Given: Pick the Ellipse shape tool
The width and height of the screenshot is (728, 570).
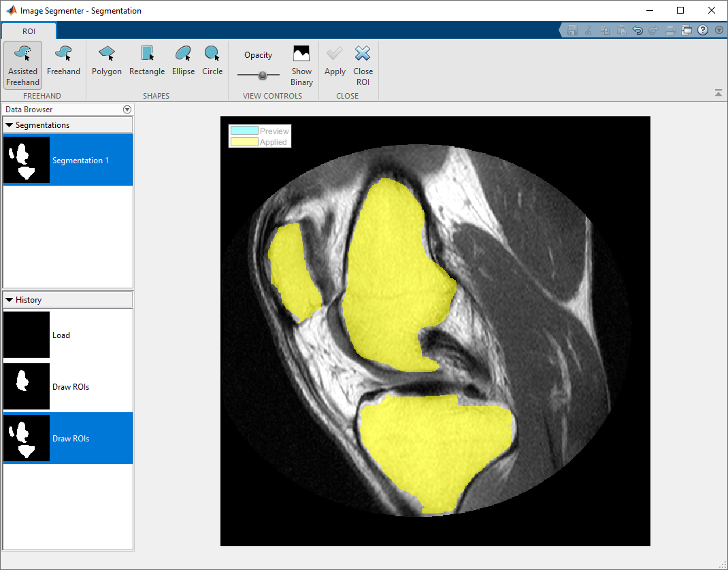Looking at the screenshot, I should pos(184,61).
